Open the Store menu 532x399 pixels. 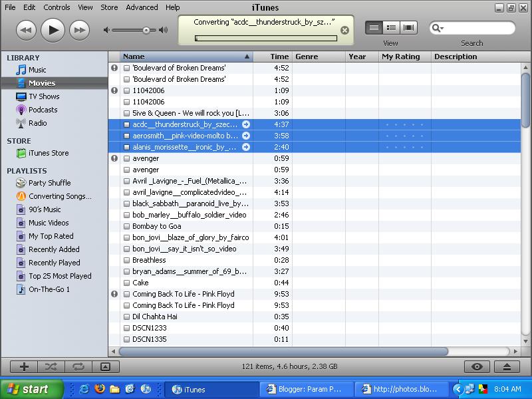(x=109, y=7)
